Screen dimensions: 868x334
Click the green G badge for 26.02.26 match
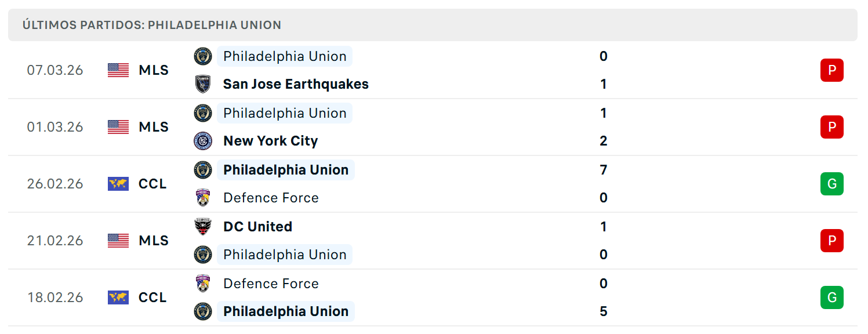[x=831, y=184]
